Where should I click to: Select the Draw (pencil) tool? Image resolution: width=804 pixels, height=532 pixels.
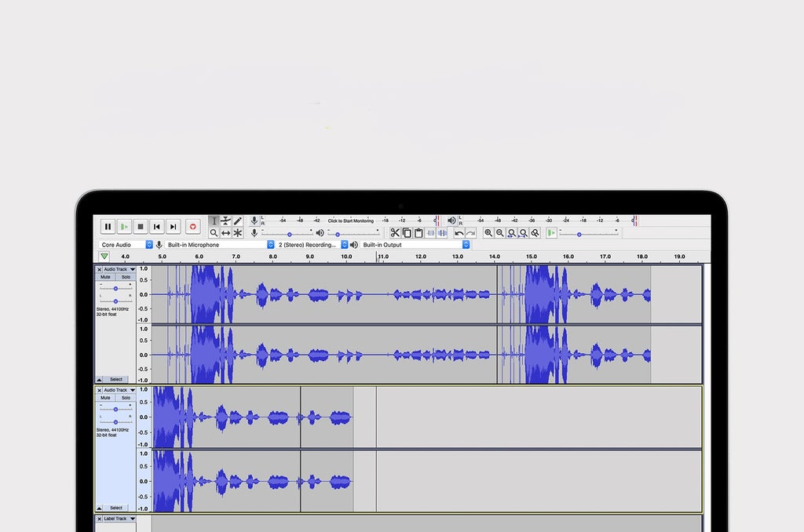pos(238,221)
